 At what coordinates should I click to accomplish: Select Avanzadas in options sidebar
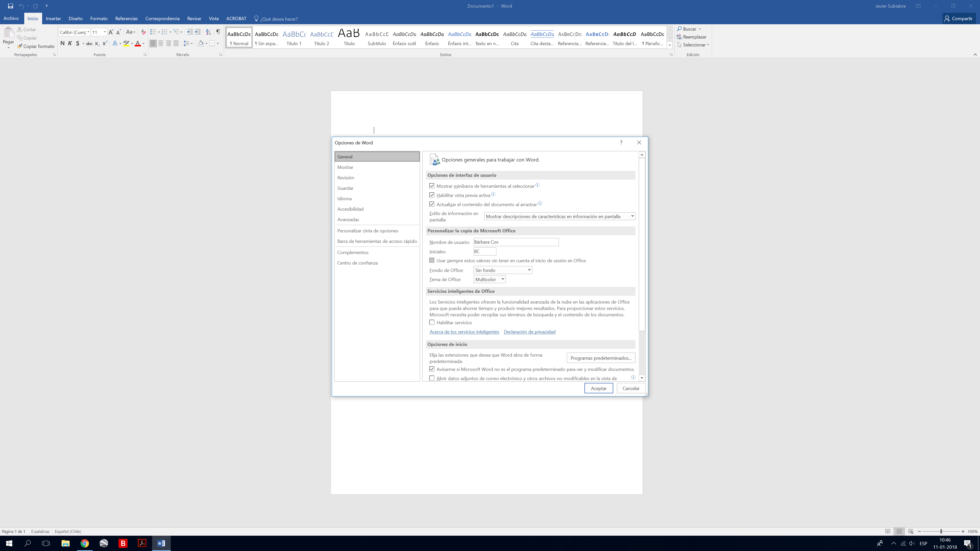tap(348, 219)
